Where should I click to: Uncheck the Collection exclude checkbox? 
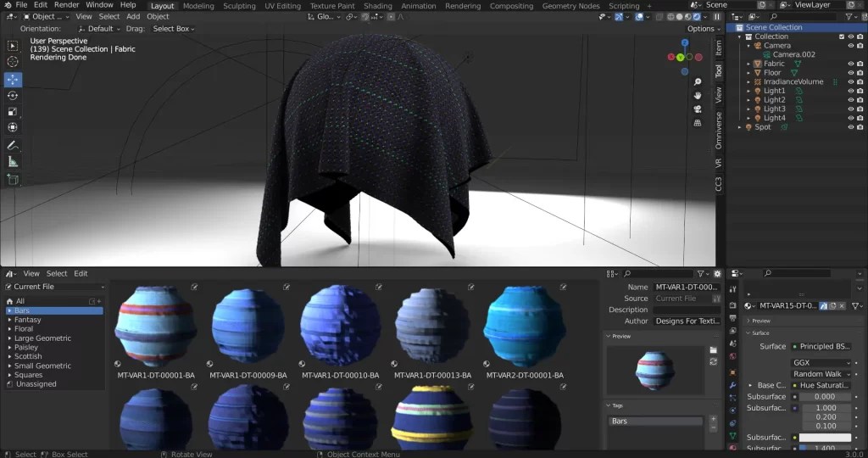(842, 36)
